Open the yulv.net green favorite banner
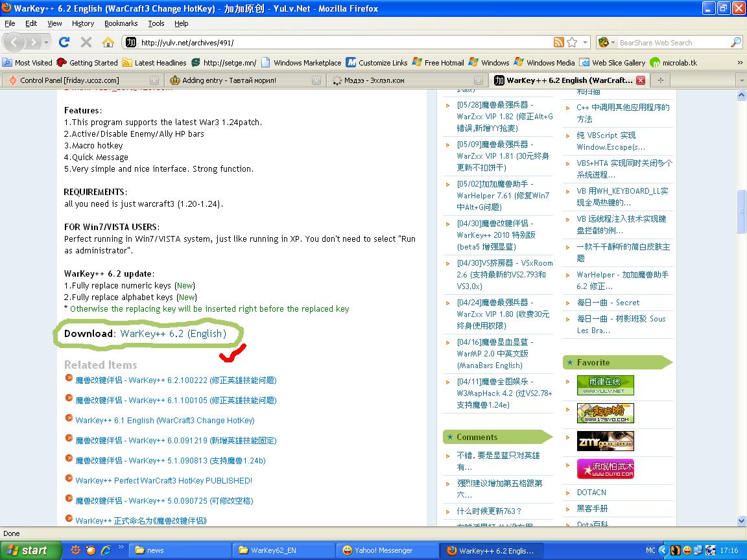This screenshot has width=747, height=560. coord(605,385)
